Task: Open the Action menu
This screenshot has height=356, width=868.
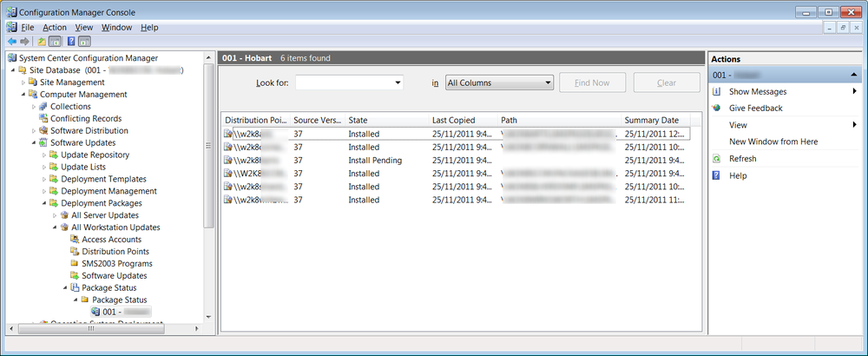Action: (x=55, y=27)
